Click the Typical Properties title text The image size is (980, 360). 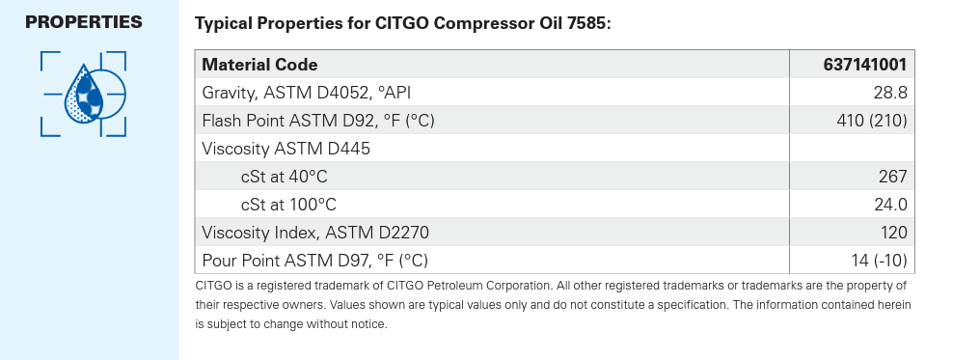(x=403, y=24)
